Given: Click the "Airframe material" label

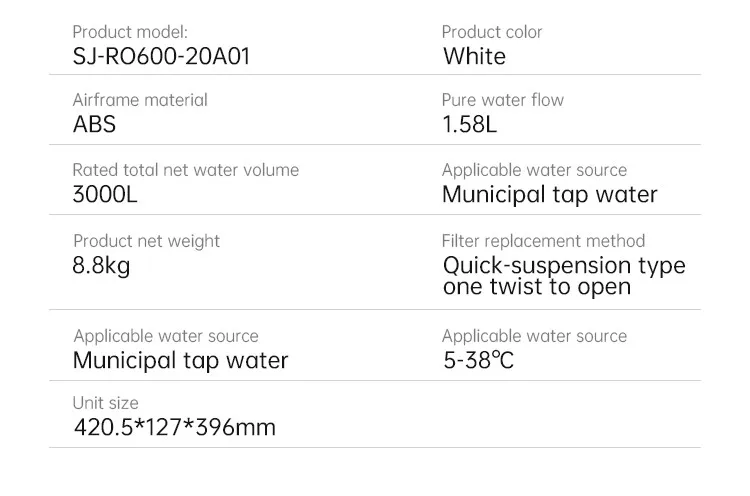Looking at the screenshot, I should coord(140,100).
